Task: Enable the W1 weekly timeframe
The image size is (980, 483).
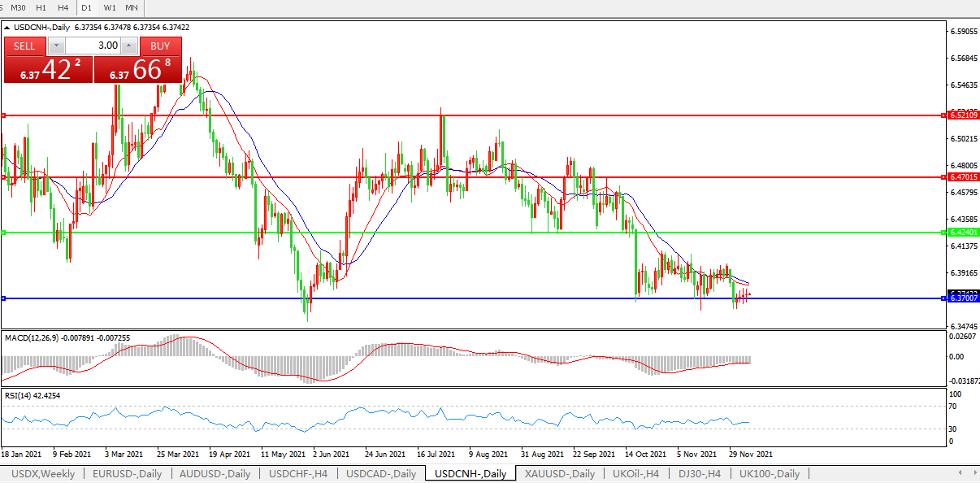Action: 110,7
